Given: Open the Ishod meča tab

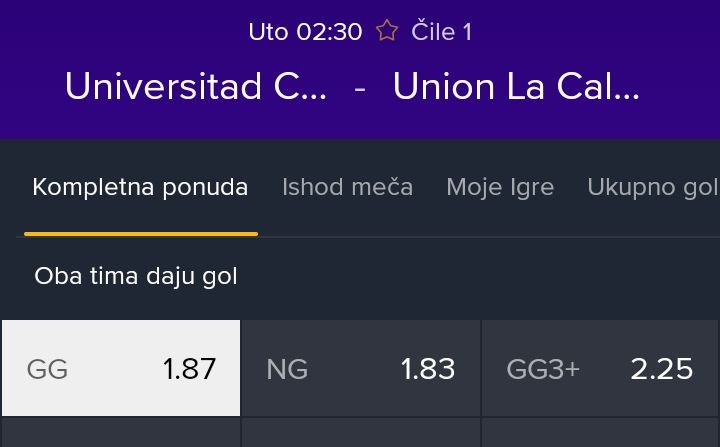Looking at the screenshot, I should (x=347, y=187).
